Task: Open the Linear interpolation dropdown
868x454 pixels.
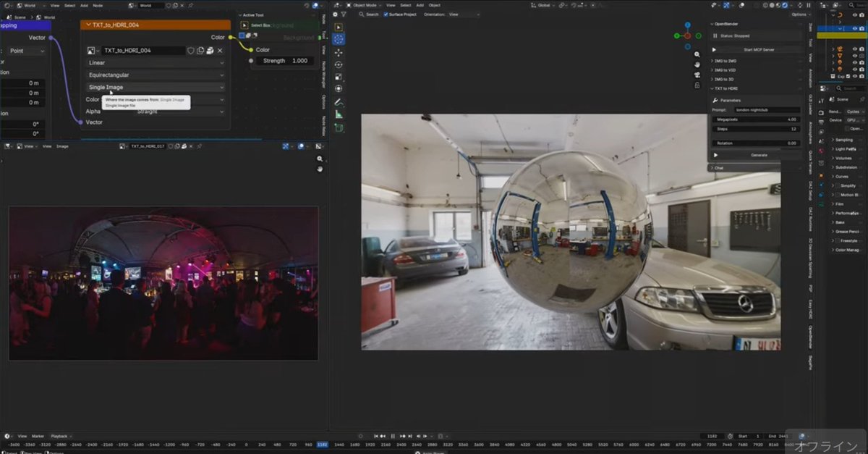Action: [x=156, y=63]
